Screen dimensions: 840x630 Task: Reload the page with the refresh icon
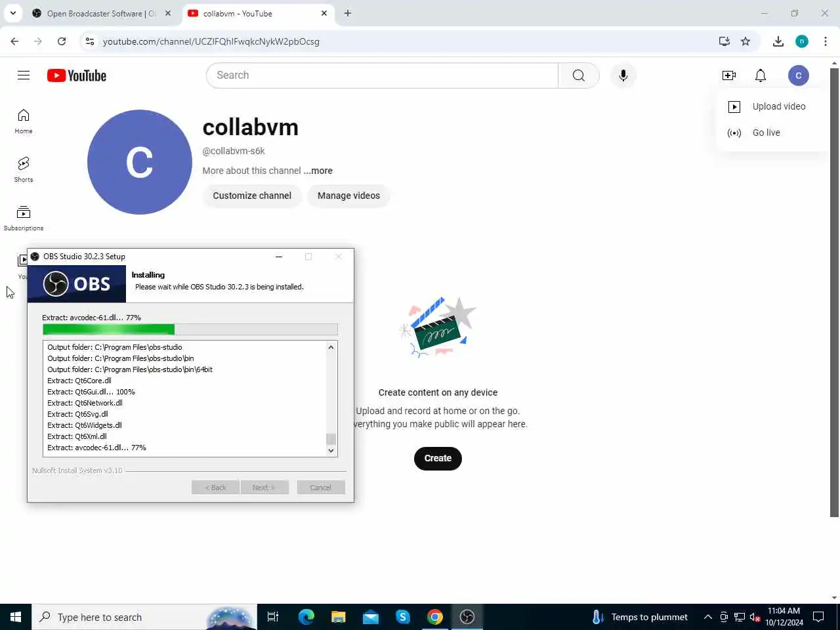[62, 41]
